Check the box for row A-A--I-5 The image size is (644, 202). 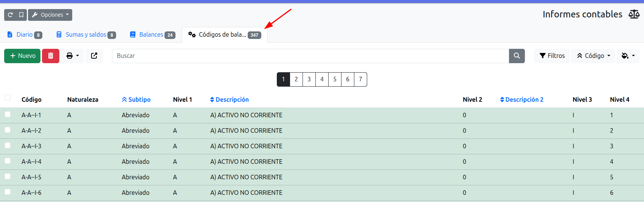8,176
